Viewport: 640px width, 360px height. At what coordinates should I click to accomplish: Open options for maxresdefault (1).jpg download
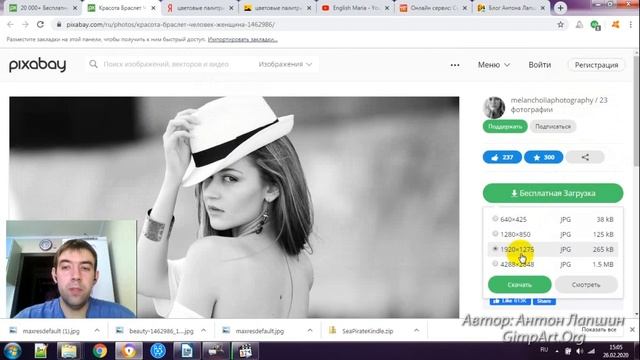(97, 331)
